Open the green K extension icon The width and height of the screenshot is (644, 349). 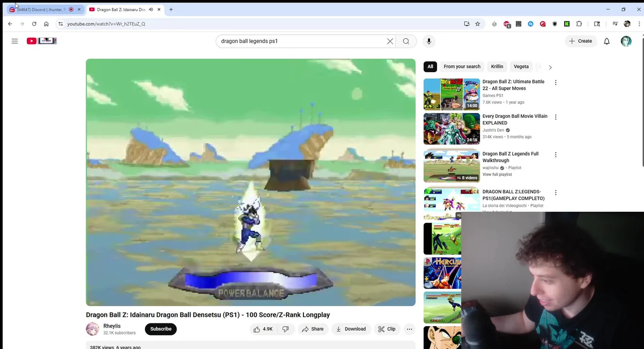tap(566, 24)
